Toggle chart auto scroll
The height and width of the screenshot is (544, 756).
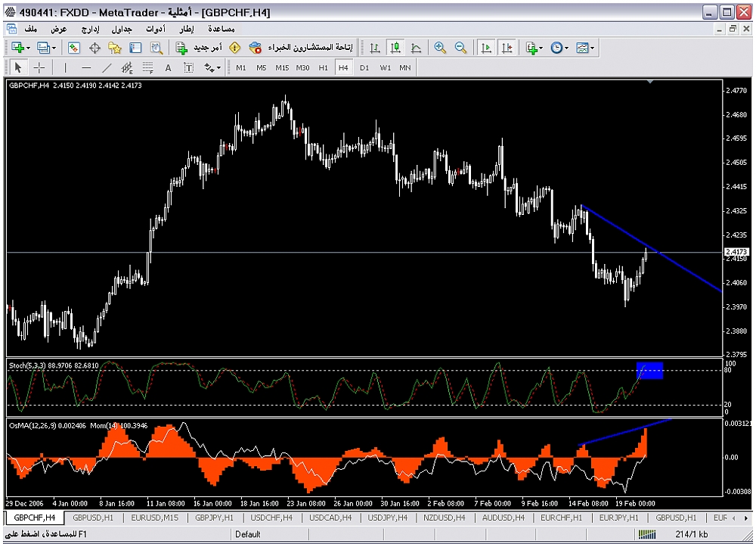click(x=486, y=48)
